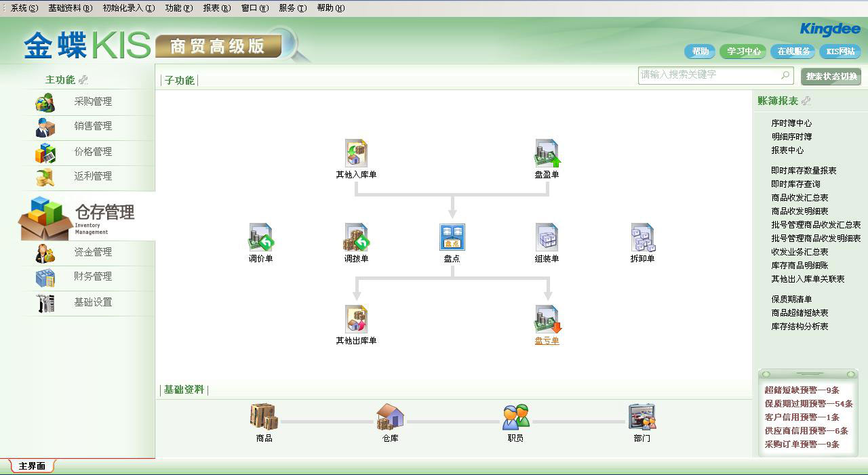Viewport: 868px width, 475px height.
Task: Open the 盘亏单 link label
Action: [x=547, y=341]
